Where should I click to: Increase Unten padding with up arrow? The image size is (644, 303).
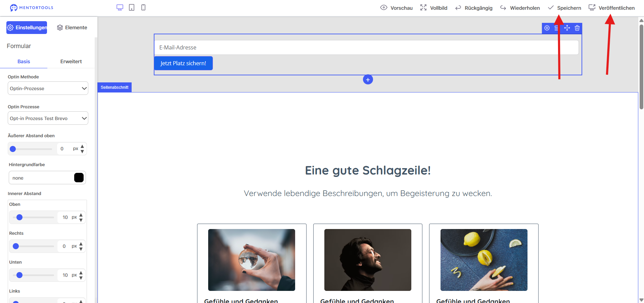[x=81, y=273]
